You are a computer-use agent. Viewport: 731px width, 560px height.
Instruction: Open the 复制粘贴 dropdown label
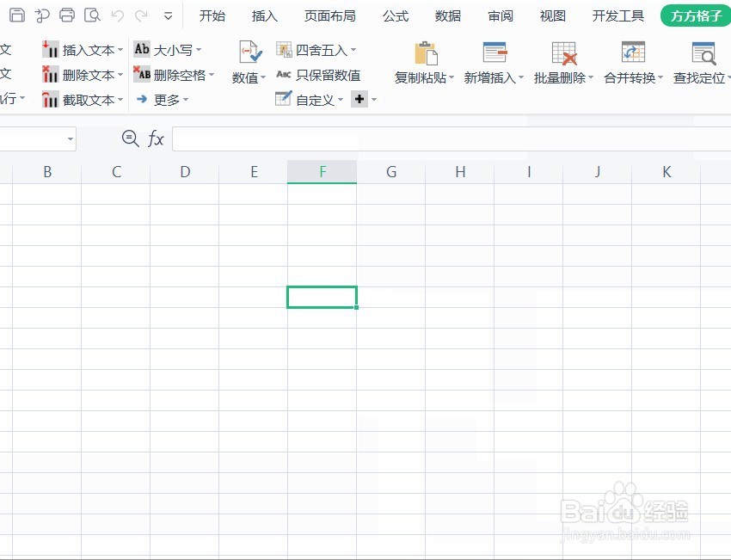(424, 78)
